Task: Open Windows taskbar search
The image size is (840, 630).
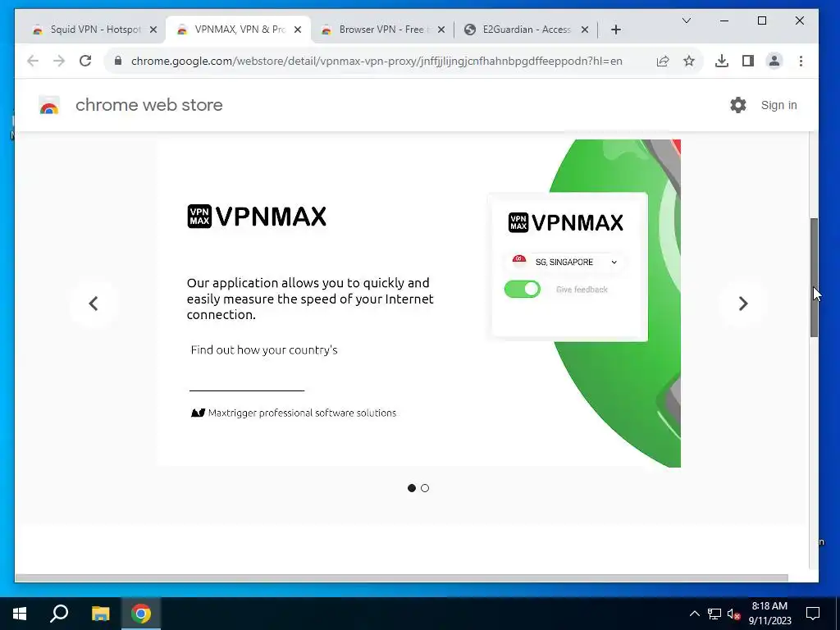Action: pyautogui.click(x=59, y=614)
